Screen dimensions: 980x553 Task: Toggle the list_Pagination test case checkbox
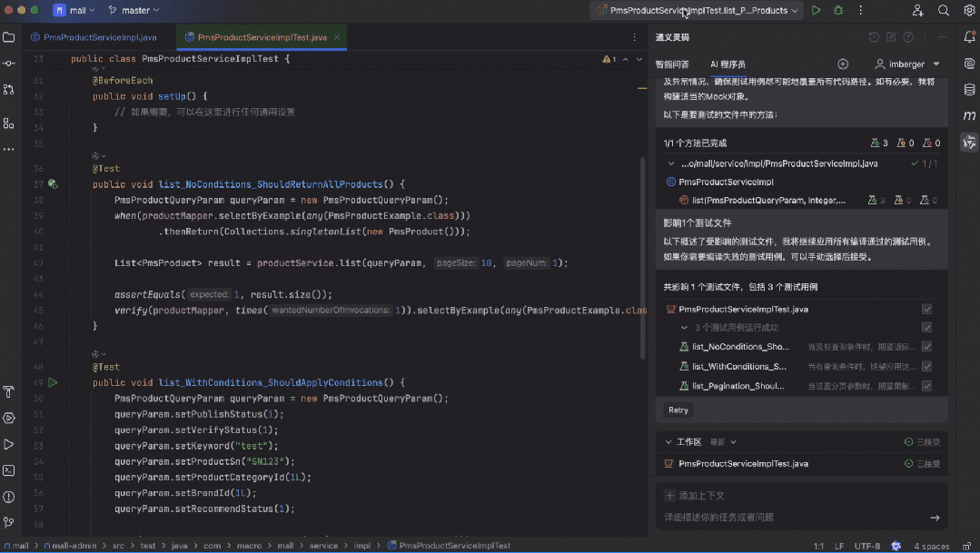point(926,386)
